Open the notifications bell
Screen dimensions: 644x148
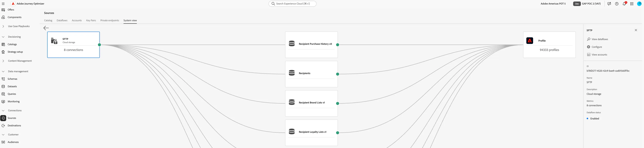coord(624,4)
